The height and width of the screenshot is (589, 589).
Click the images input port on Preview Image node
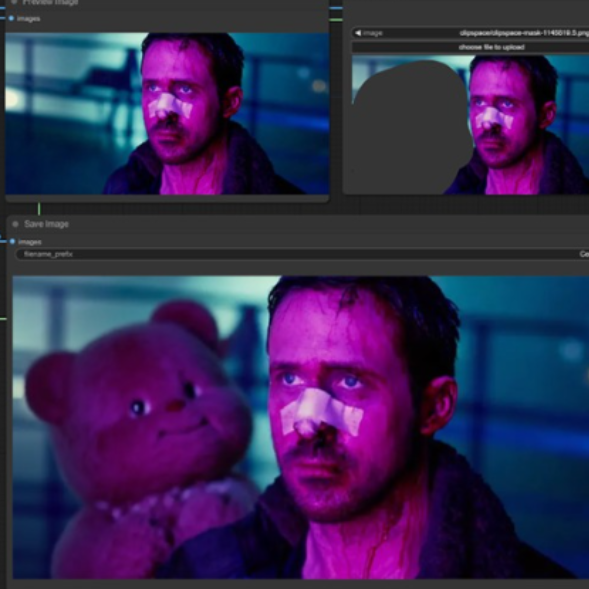click(x=11, y=18)
